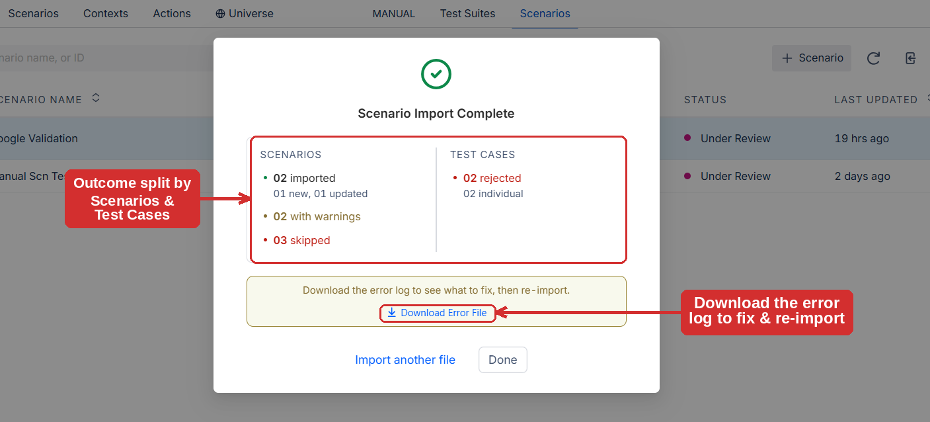Click the refresh icon beside Scenario button
Screen dimensions: 930x422
pyautogui.click(x=873, y=58)
